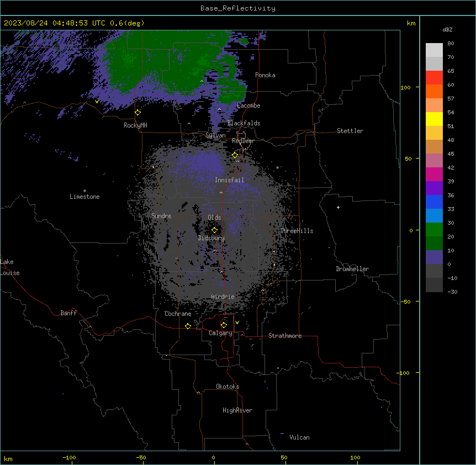Click the -100 tick label on the right axis
Screen dimensions: 476x465
(404, 373)
